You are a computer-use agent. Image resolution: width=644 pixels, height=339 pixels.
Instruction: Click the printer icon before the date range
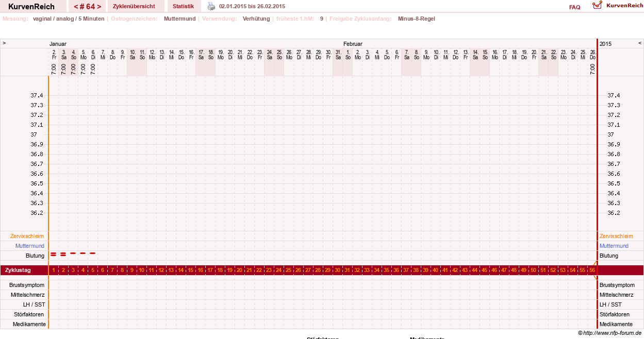pyautogui.click(x=211, y=6)
